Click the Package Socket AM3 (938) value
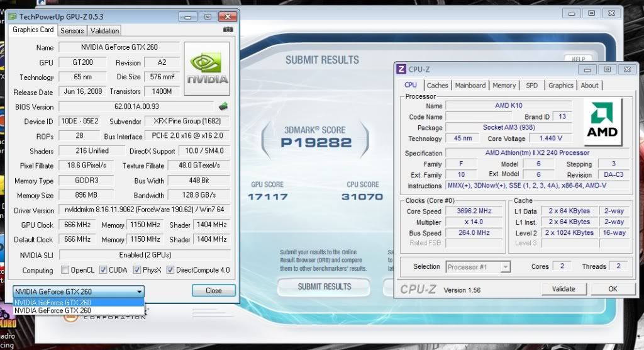 point(509,128)
